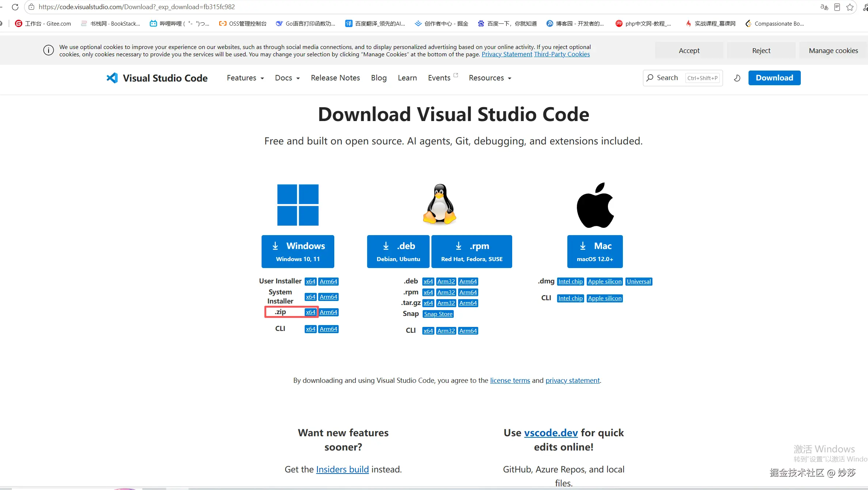Select .dmg Intel chip link
Screen dimensions: 868x490
coord(570,281)
